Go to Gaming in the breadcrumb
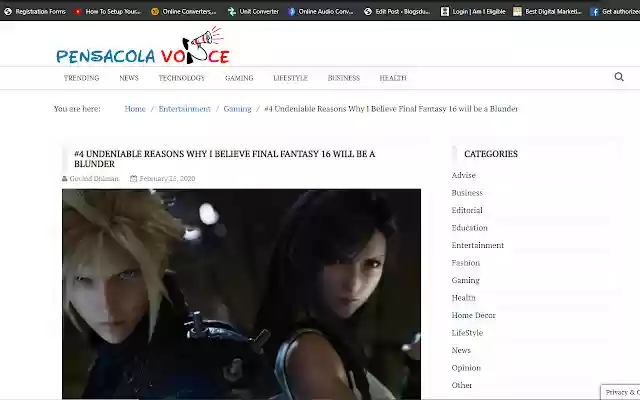Image resolution: width=640 pixels, height=400 pixels. pos(238,109)
